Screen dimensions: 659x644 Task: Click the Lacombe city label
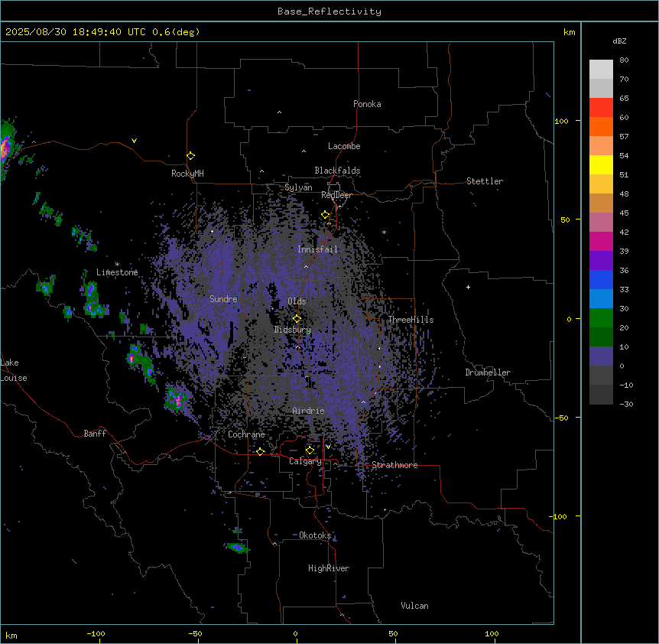point(344,146)
